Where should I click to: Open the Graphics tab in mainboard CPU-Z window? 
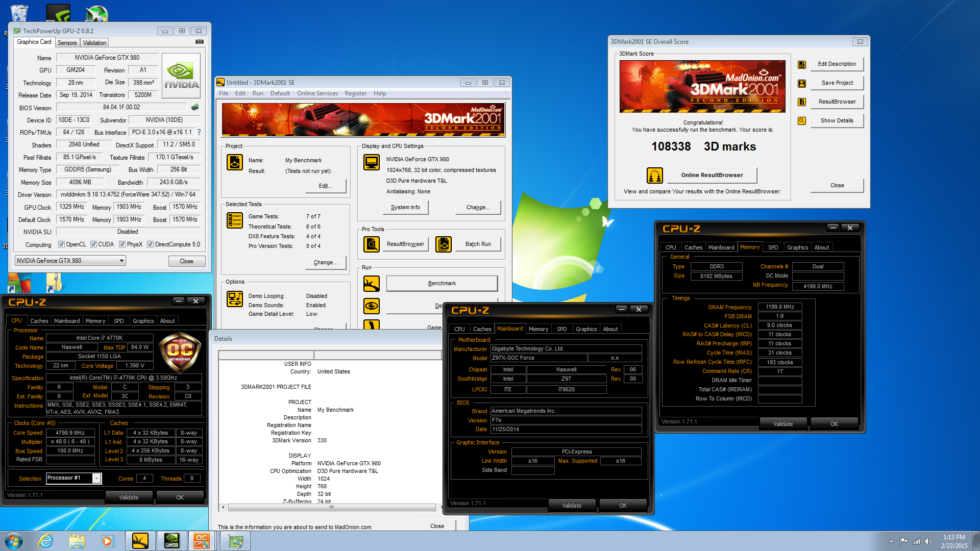586,329
